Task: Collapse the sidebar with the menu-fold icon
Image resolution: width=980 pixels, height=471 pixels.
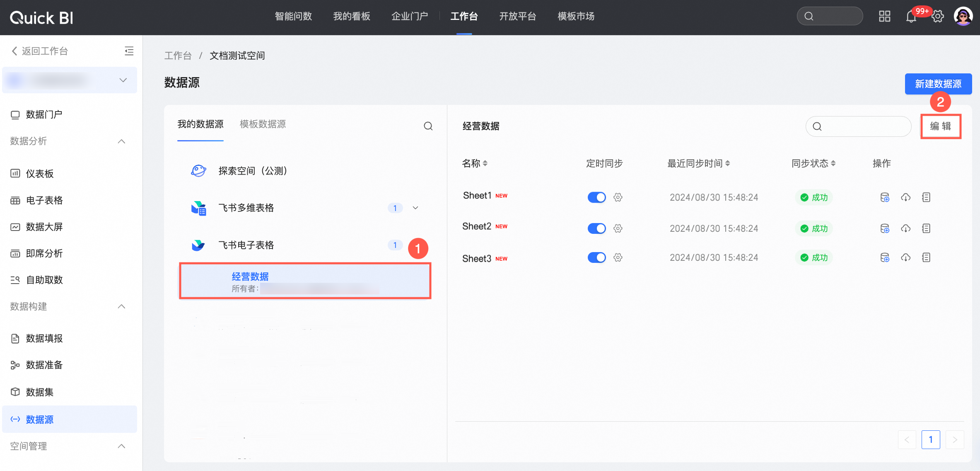Action: pos(129,51)
